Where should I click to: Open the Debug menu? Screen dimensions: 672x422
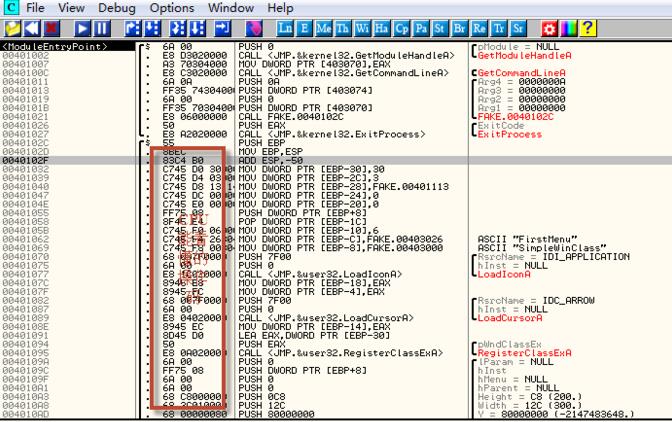click(x=117, y=8)
